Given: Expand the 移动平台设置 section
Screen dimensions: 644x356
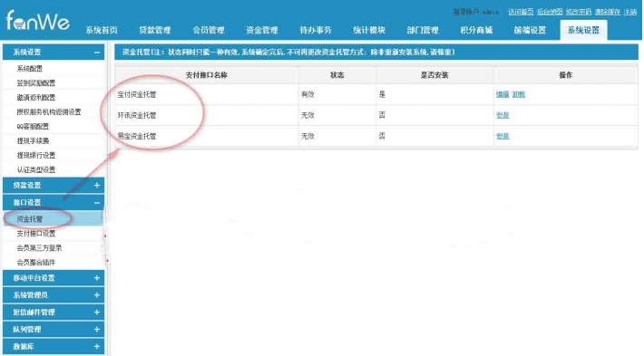Looking at the screenshot, I should click(x=54, y=278).
